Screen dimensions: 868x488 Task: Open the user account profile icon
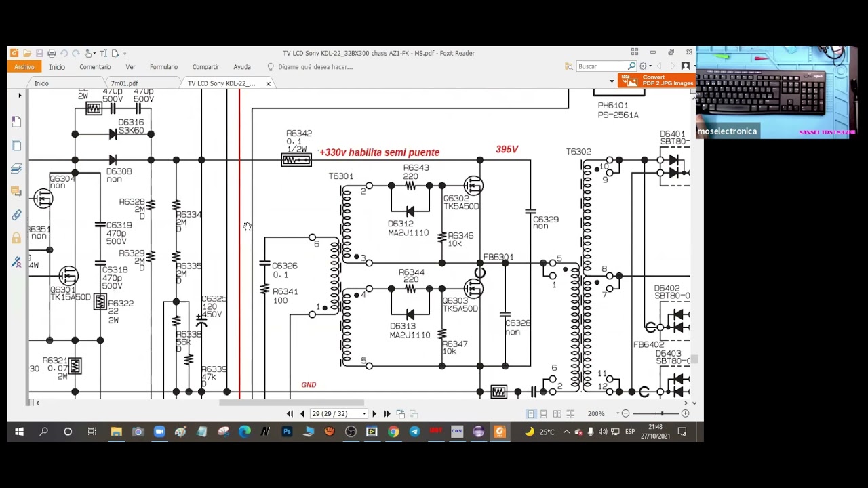686,66
